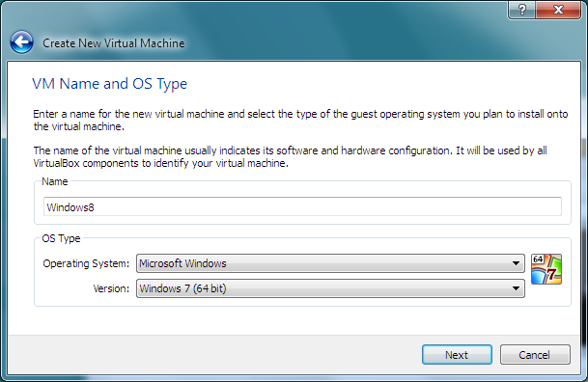Click the Windows 7 64-bit OS icon
This screenshot has width=588, height=382.
point(546,269)
